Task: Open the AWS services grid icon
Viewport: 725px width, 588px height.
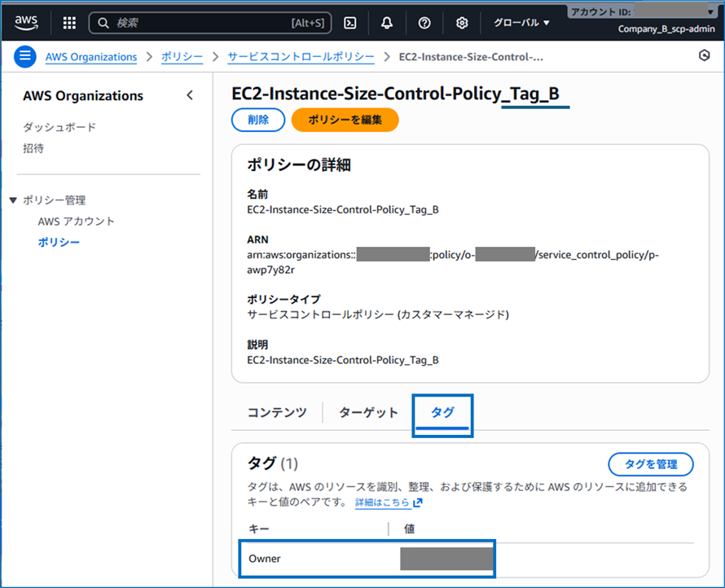Action: pos(68,22)
